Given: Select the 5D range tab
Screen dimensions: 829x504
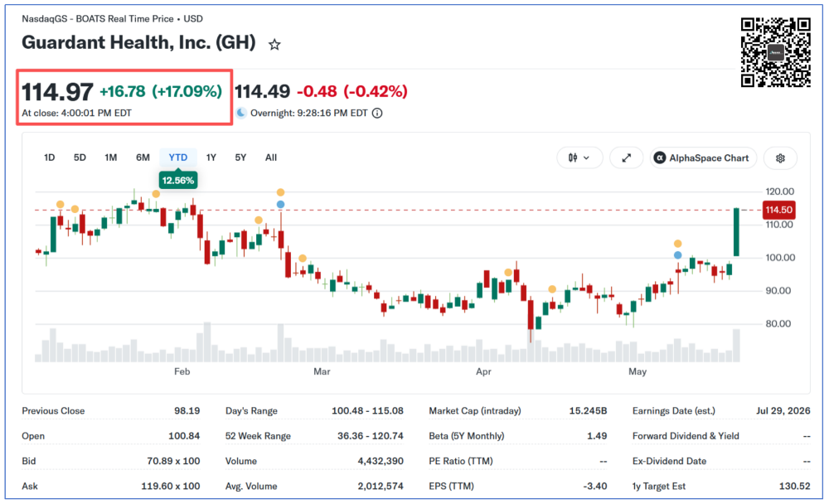Looking at the screenshot, I should click(80, 157).
